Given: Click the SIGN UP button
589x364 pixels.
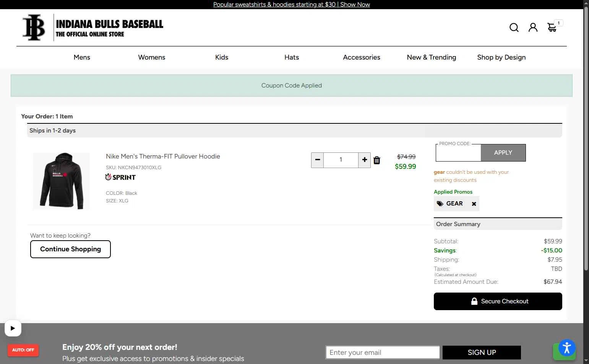Looking at the screenshot, I should pyautogui.click(x=482, y=353).
